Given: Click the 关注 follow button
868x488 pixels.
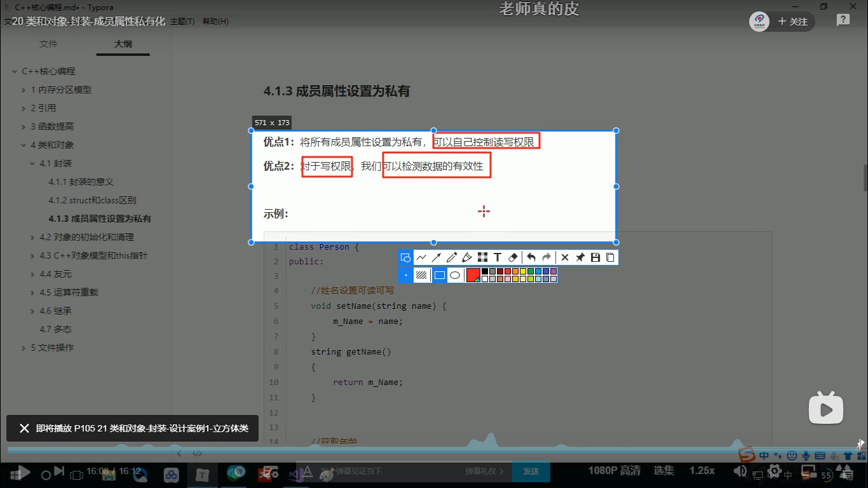Looking at the screenshot, I should [792, 22].
